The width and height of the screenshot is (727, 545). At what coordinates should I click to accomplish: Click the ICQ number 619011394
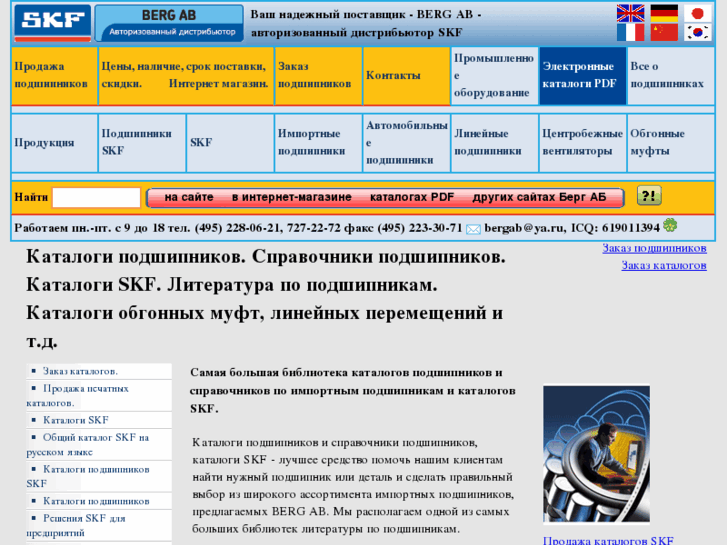click(x=631, y=228)
